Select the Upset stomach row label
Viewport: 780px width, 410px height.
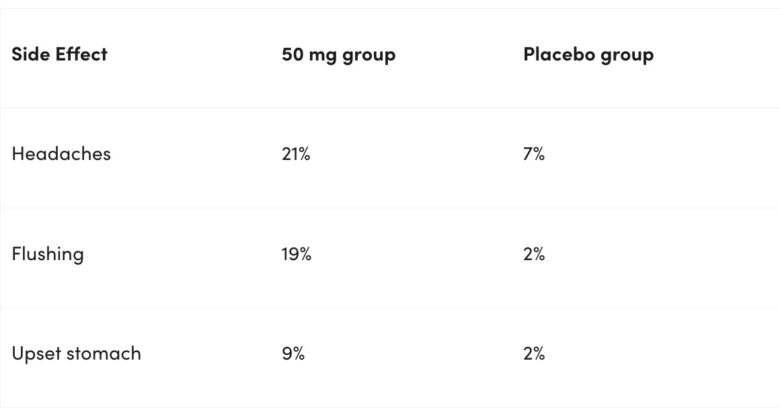[76, 354]
